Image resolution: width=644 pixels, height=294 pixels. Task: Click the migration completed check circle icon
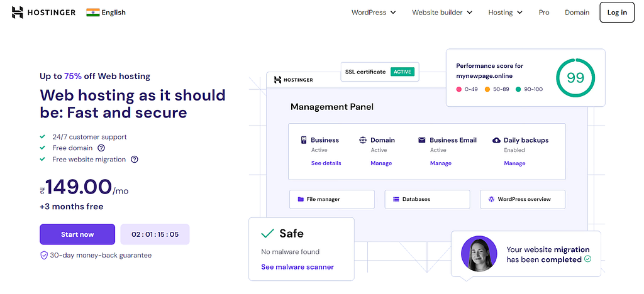pos(588,259)
